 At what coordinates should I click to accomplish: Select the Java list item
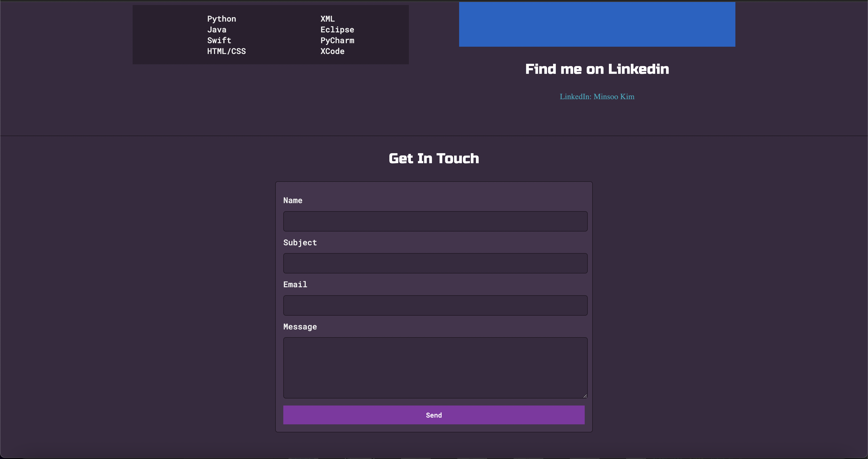click(217, 30)
